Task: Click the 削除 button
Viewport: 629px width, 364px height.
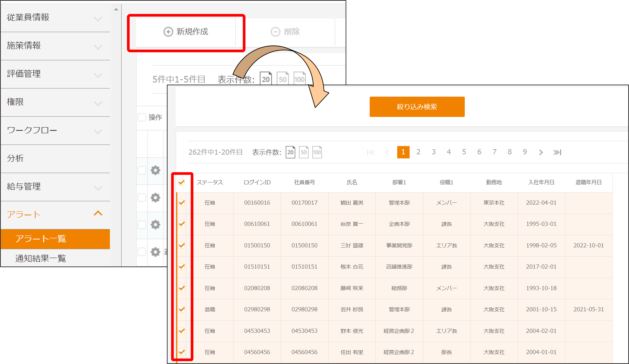Action: tap(285, 32)
